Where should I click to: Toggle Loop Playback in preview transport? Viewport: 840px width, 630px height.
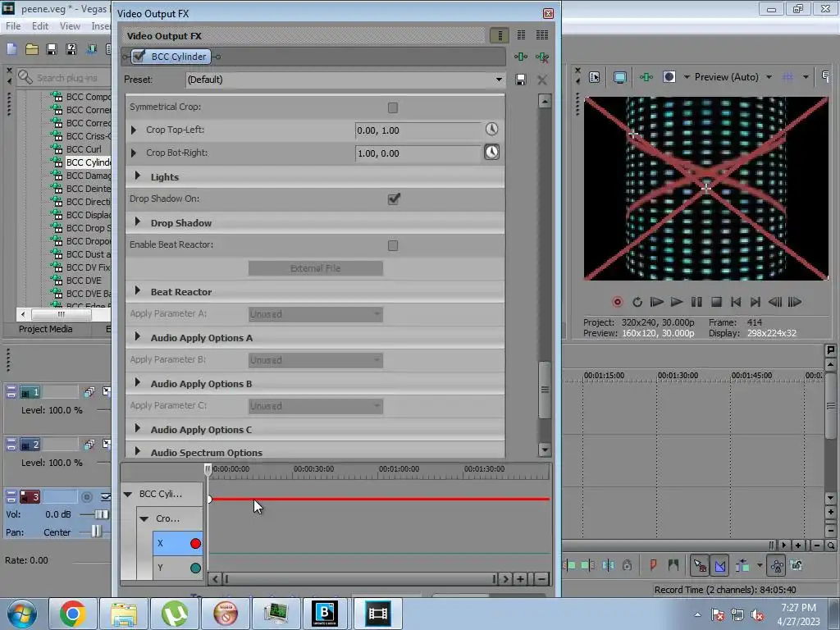(x=637, y=302)
